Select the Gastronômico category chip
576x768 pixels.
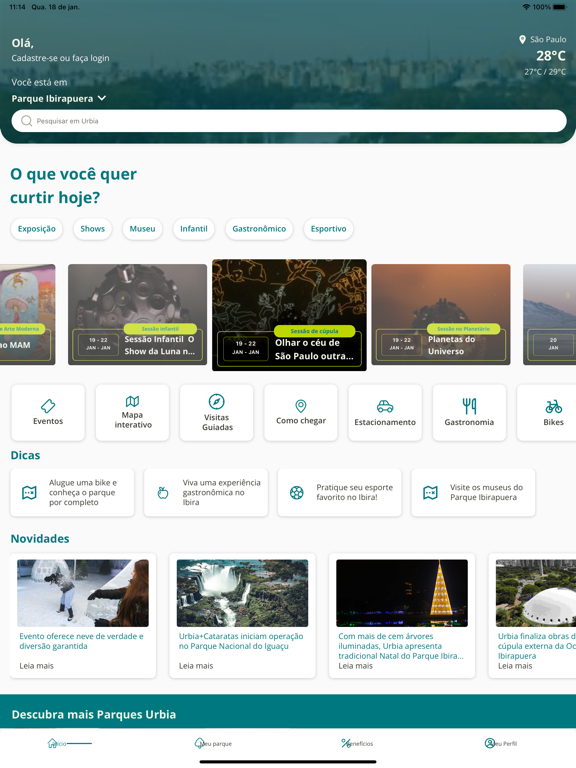[x=259, y=229]
